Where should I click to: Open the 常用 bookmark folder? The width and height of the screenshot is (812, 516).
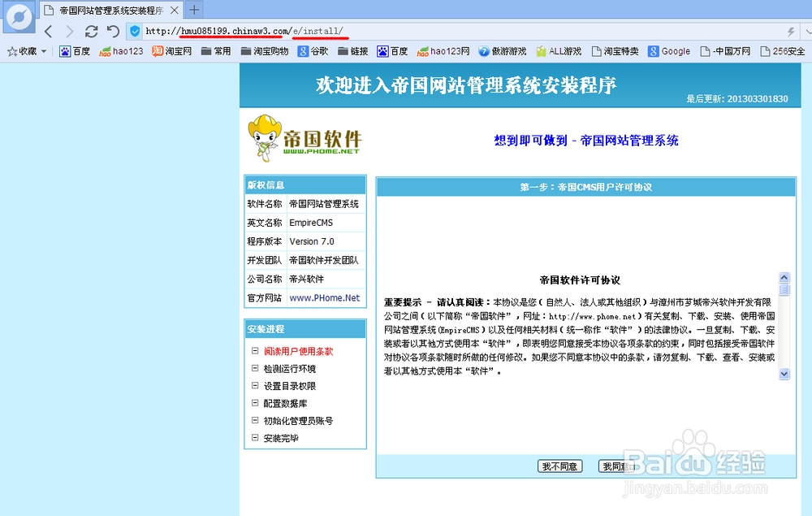[216, 51]
